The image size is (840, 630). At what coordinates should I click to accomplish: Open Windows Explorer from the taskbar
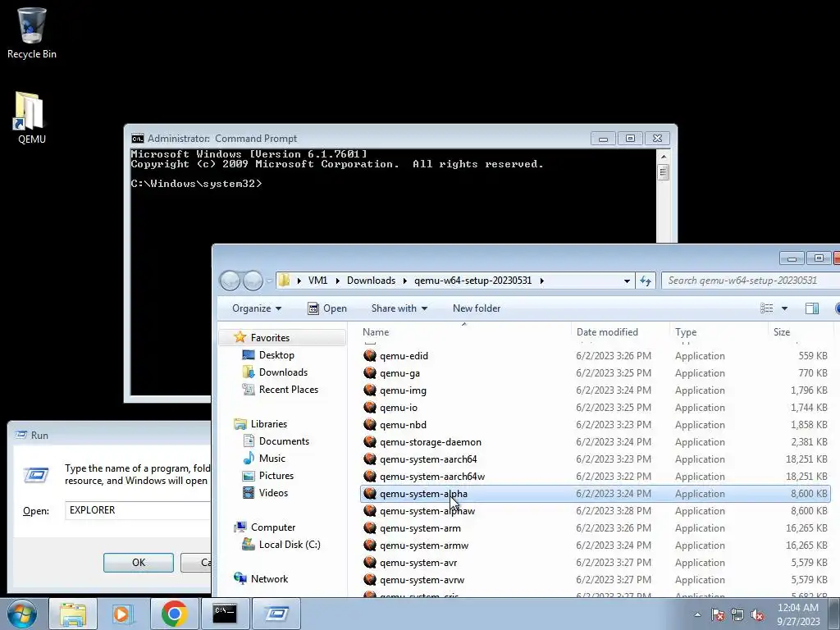tap(73, 614)
